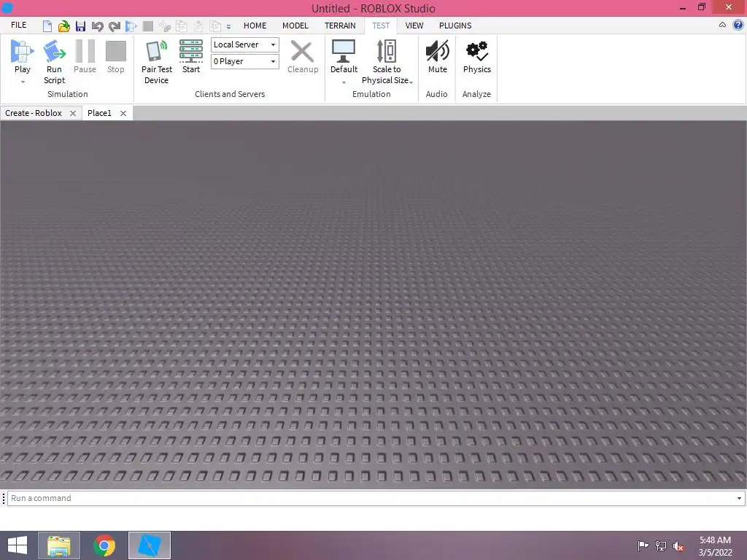Open a file with the folder icon

coord(64,26)
